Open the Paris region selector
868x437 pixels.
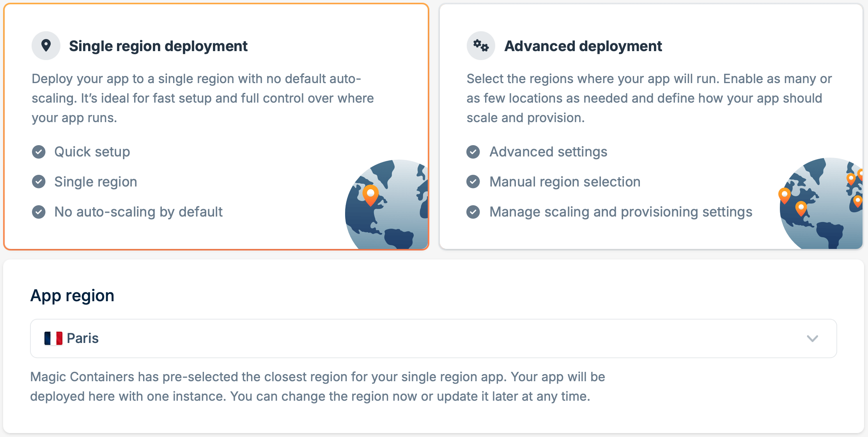[x=434, y=338]
